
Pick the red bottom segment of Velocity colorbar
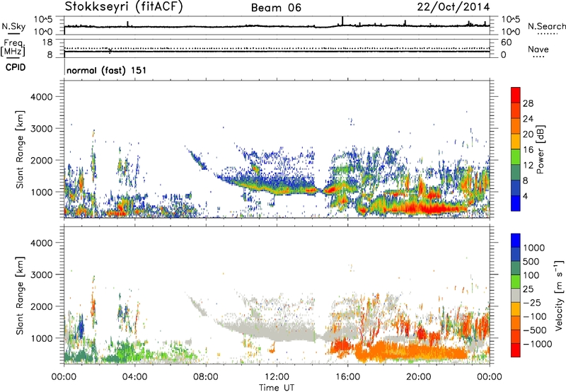pos(516,350)
